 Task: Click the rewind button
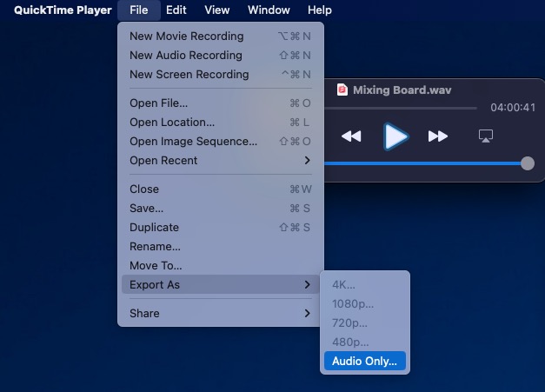click(351, 136)
